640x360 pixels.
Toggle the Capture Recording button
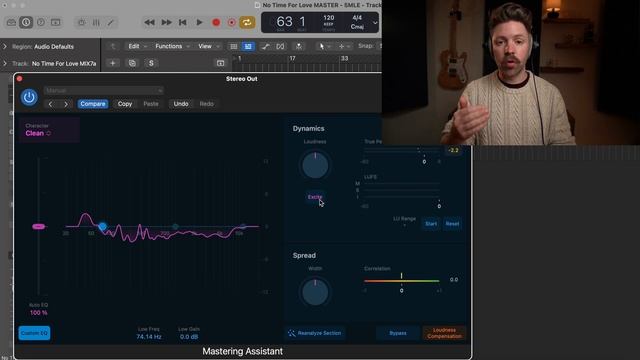pos(231,22)
